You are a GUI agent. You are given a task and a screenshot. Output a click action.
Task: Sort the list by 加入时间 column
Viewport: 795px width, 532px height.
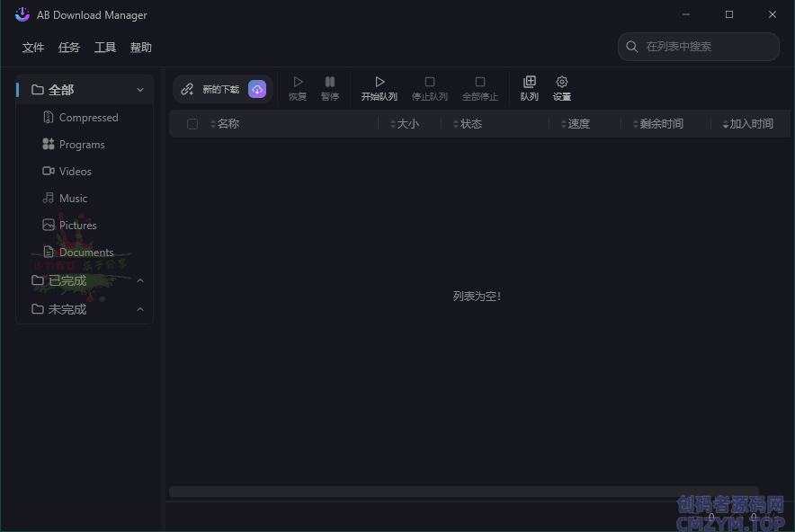[750, 124]
